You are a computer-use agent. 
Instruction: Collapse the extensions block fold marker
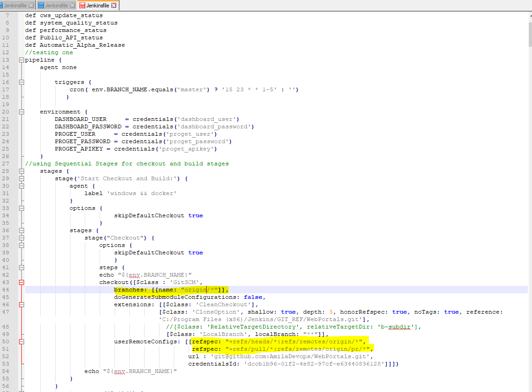click(x=21, y=304)
